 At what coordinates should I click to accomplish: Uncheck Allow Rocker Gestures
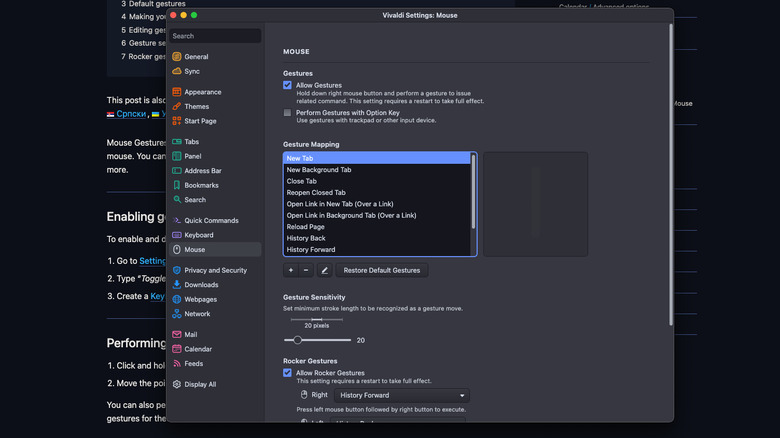[x=288, y=372]
